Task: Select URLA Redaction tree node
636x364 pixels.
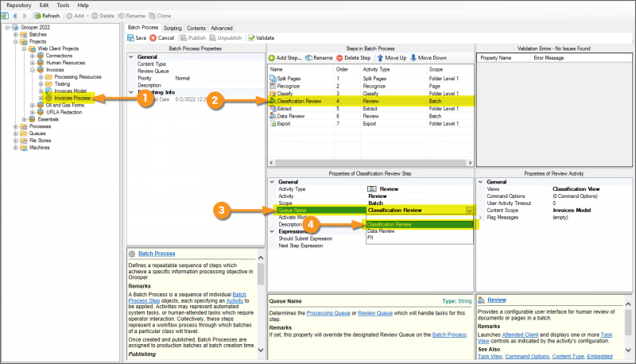Action: 64,112
